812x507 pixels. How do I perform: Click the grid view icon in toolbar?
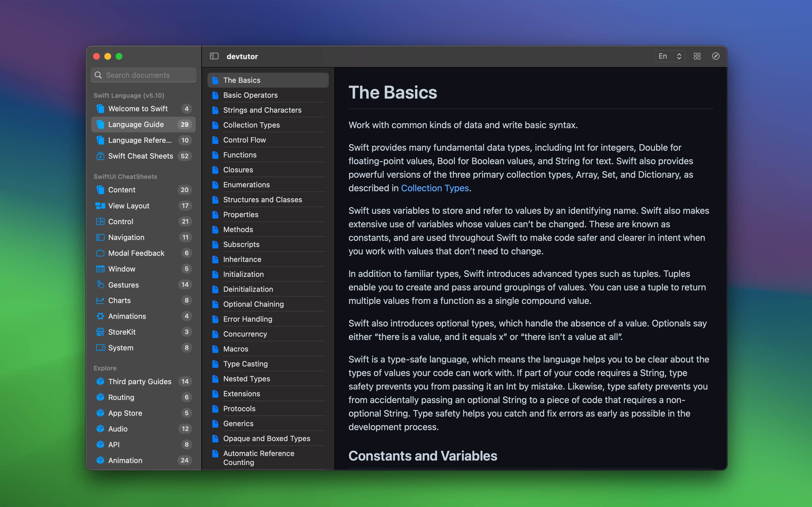coord(697,56)
